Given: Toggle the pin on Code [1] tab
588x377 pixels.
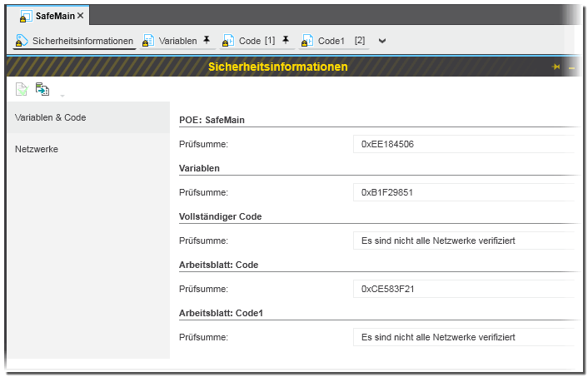Looking at the screenshot, I should click(286, 40).
